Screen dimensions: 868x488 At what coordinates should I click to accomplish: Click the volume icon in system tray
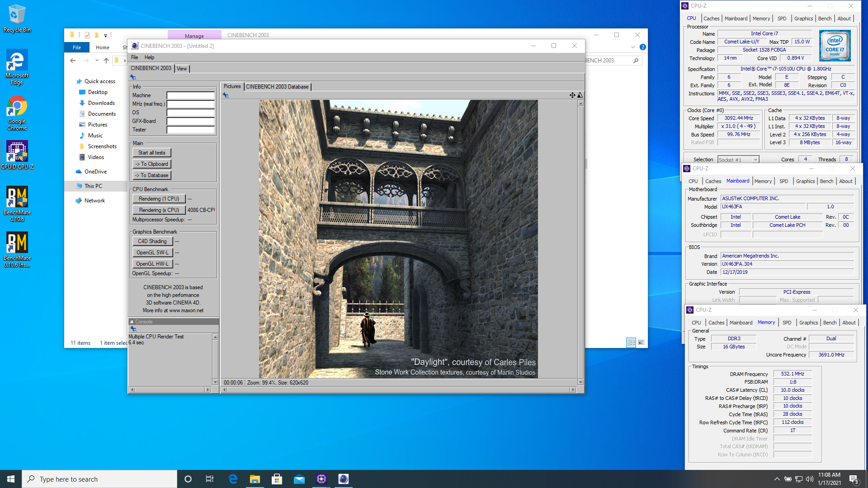click(x=810, y=479)
